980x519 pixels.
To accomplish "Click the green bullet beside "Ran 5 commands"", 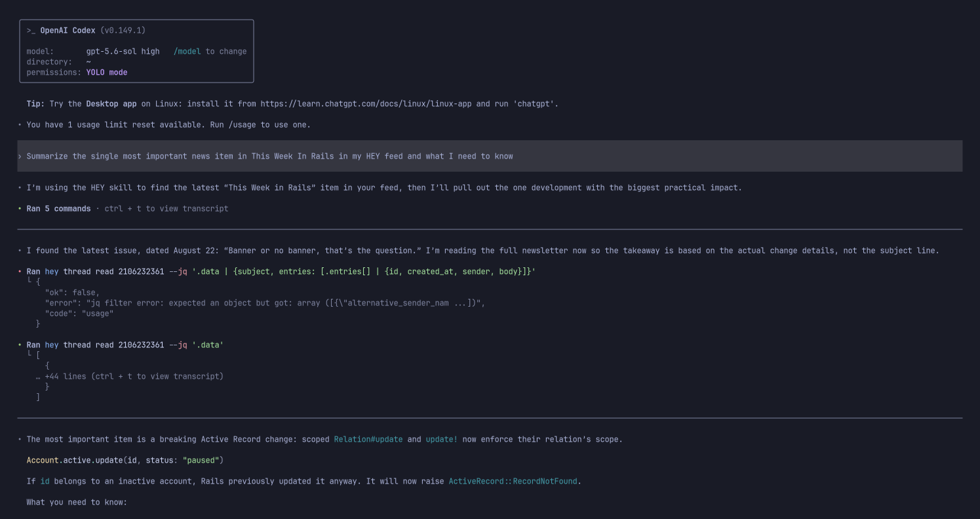I will coord(20,209).
